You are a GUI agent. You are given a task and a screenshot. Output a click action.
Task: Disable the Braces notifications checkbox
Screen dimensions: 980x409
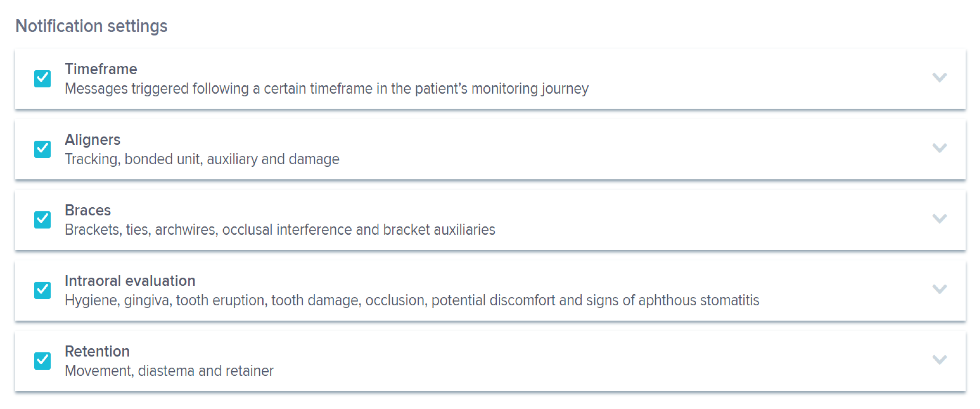[x=42, y=219]
